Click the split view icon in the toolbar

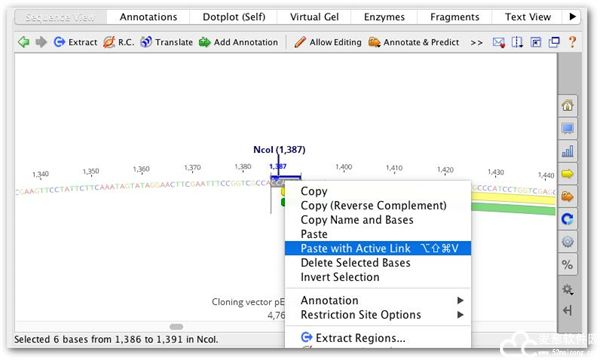click(517, 42)
